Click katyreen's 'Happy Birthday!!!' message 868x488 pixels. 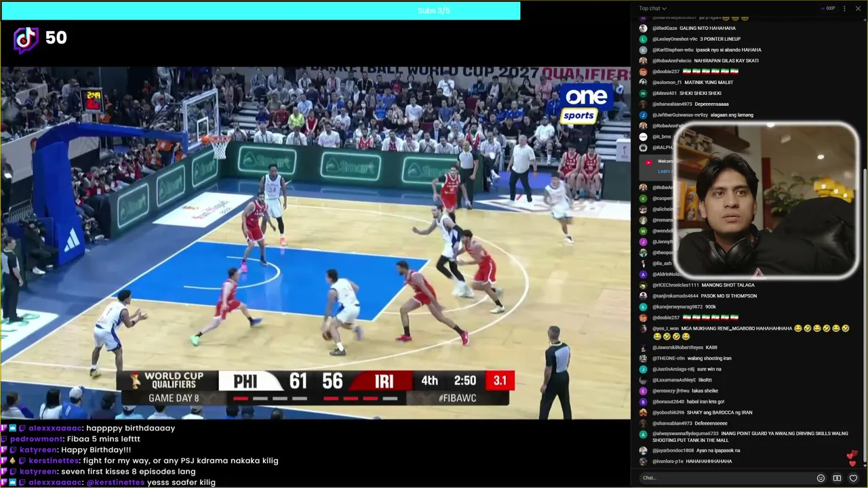pyautogui.click(x=96, y=450)
